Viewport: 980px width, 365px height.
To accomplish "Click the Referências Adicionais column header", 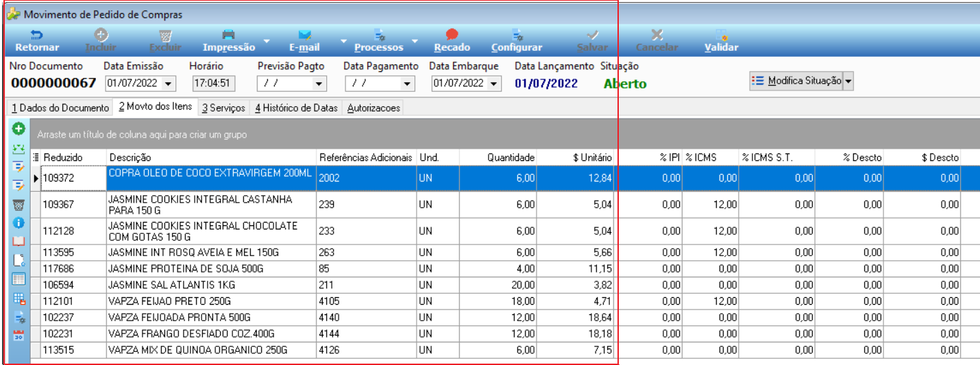I will (x=366, y=158).
